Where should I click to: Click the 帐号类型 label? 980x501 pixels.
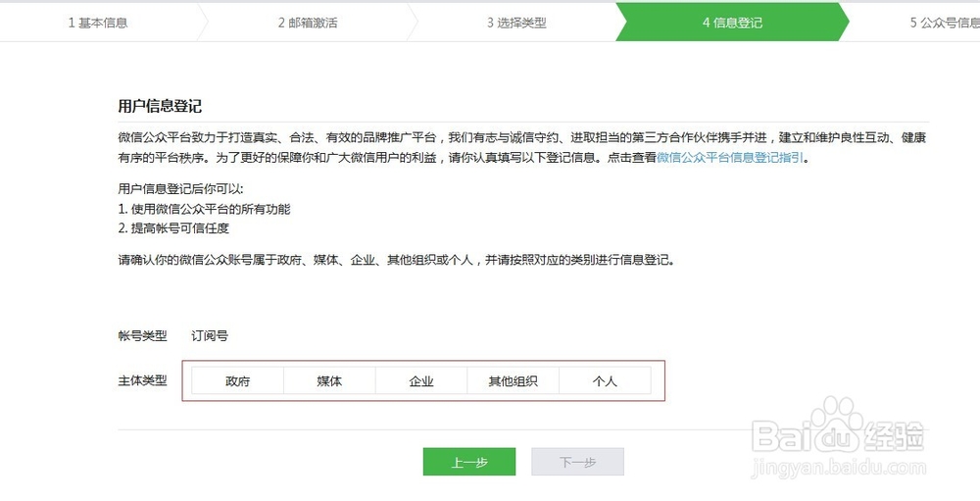[142, 336]
